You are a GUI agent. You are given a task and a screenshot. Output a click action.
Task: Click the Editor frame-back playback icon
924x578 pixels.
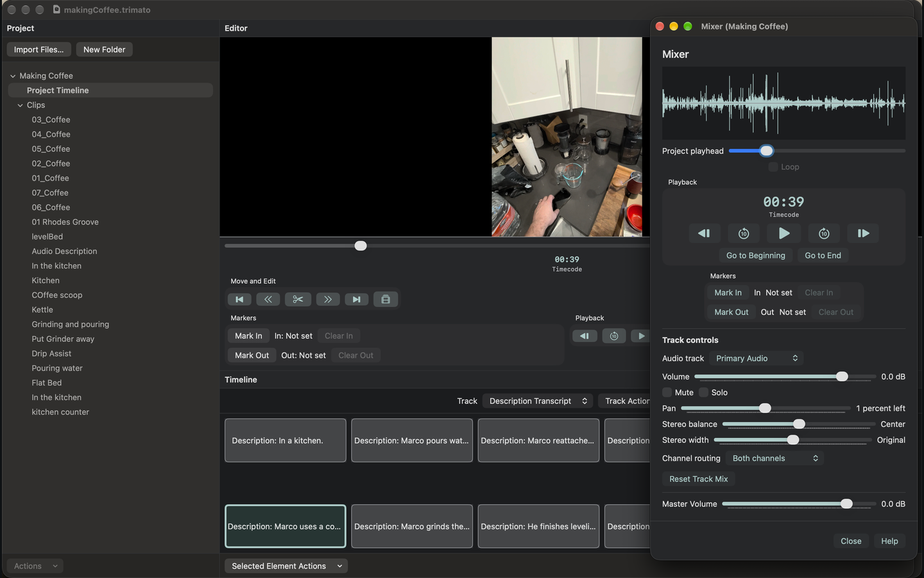pos(585,336)
